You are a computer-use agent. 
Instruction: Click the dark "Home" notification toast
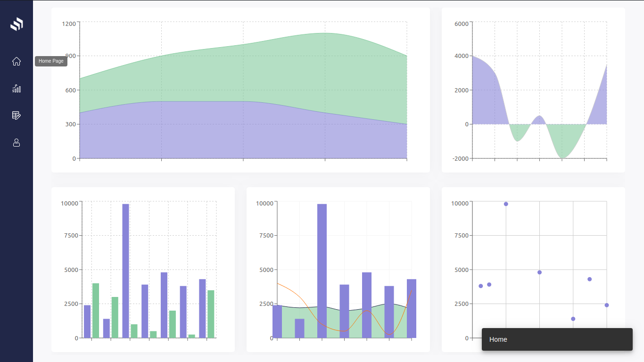pyautogui.click(x=557, y=339)
